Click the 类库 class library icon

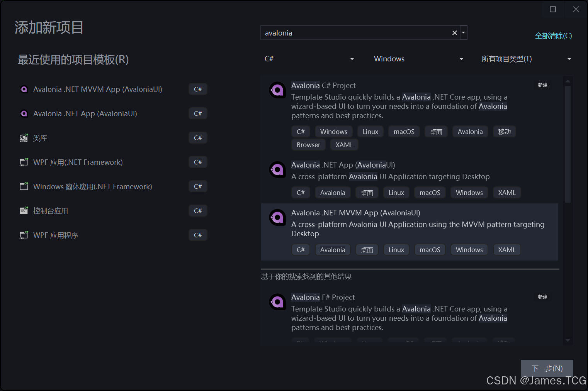tap(24, 138)
